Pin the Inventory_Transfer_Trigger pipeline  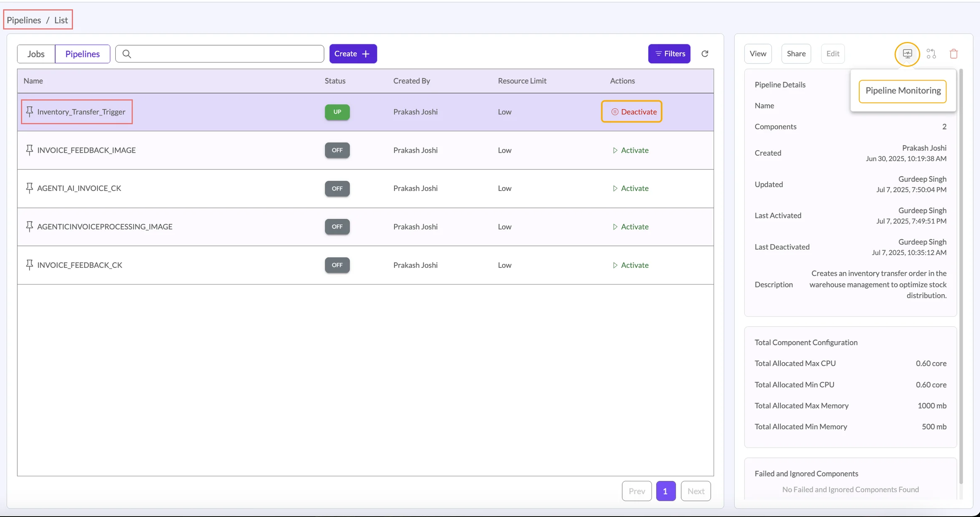29,111
